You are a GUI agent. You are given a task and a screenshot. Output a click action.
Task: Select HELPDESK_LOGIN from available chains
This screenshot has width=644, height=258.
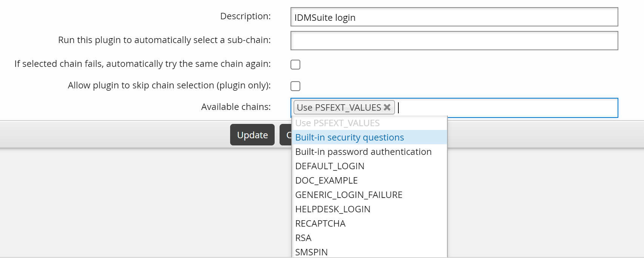point(333,209)
